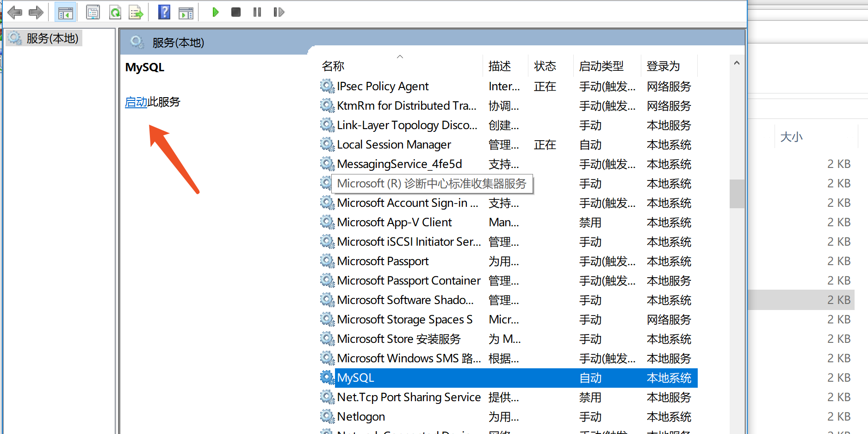The height and width of the screenshot is (434, 868).
Task: Select Microsoft iSCSI Initiator Service name
Action: [x=409, y=242]
